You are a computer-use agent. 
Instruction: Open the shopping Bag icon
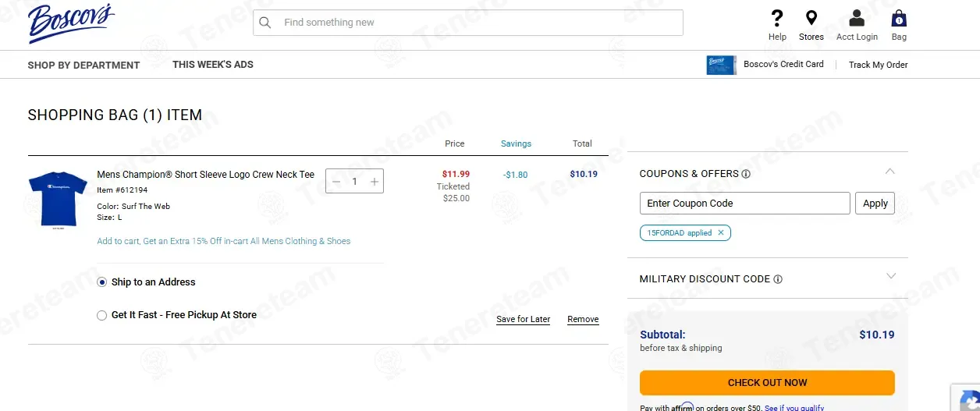[899, 18]
